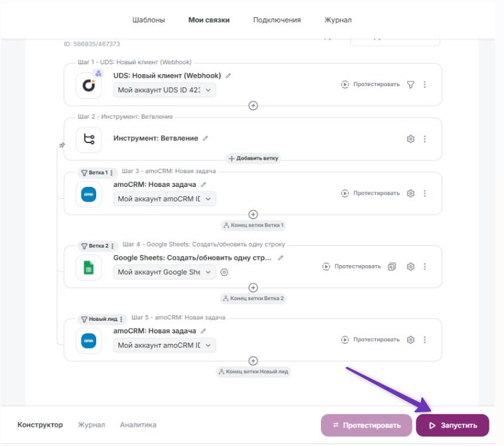Open the Аналитика tab at bottom

click(138, 425)
